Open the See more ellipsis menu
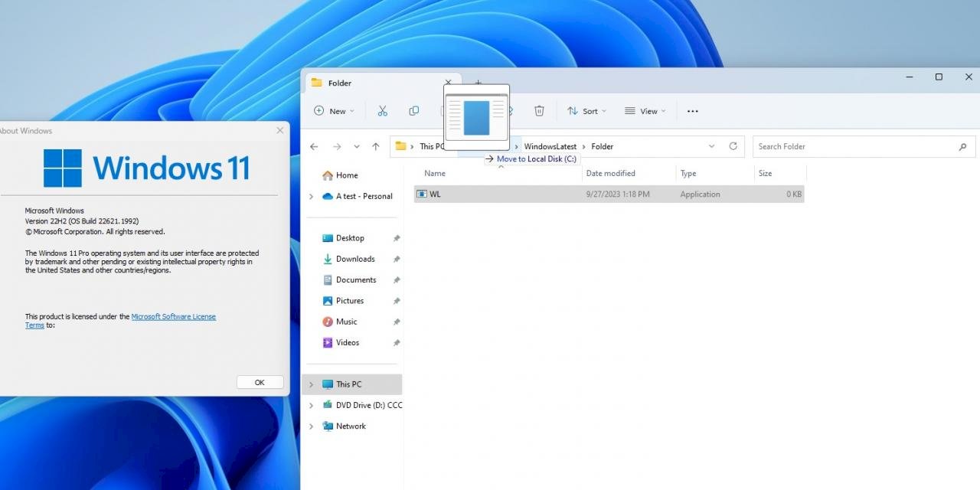The image size is (980, 490). click(x=692, y=111)
